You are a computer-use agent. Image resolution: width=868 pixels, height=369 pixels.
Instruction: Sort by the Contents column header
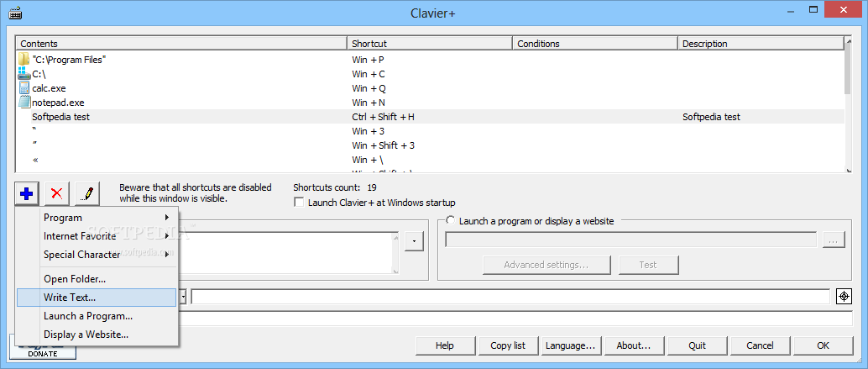click(x=181, y=43)
